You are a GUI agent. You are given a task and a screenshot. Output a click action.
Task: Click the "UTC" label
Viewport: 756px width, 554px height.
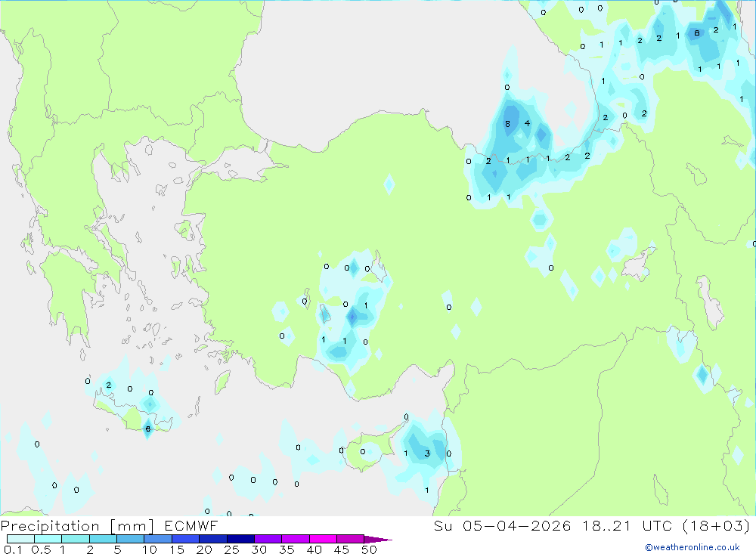click(x=657, y=525)
